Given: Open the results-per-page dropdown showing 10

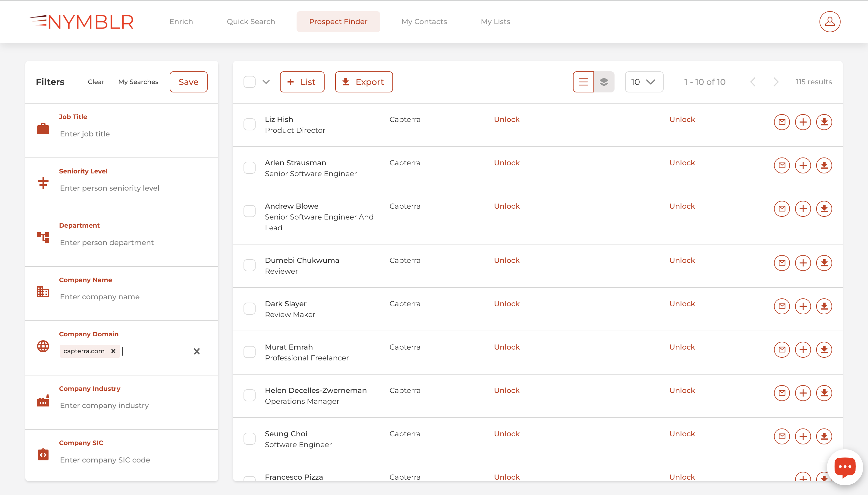Looking at the screenshot, I should pos(644,82).
